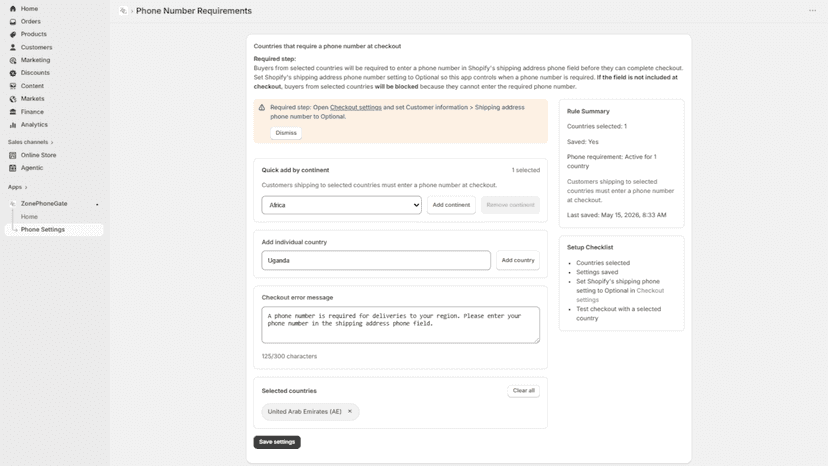Image resolution: width=828 pixels, height=466 pixels.
Task: Click the Online Store icon
Action: [13, 155]
